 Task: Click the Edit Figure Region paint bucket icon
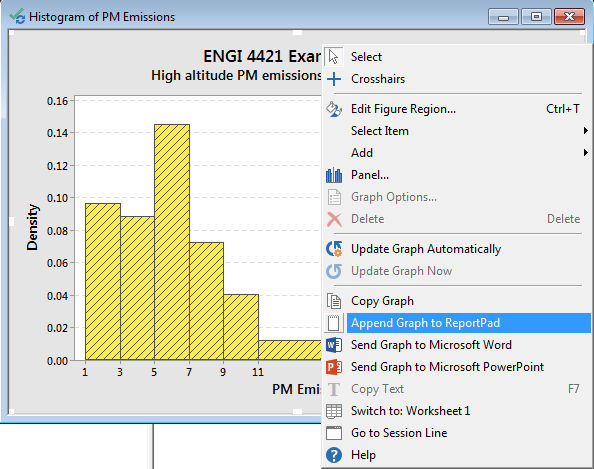[334, 109]
